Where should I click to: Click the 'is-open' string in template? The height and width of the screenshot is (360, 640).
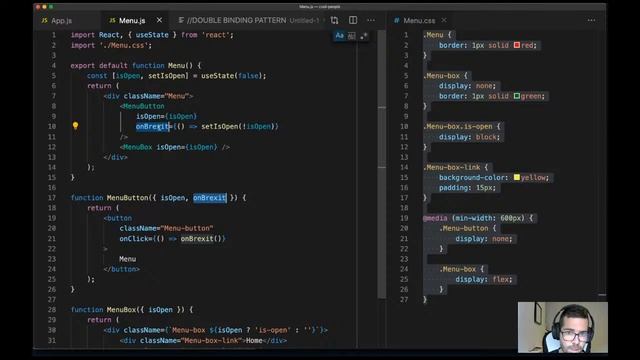tap(273, 330)
